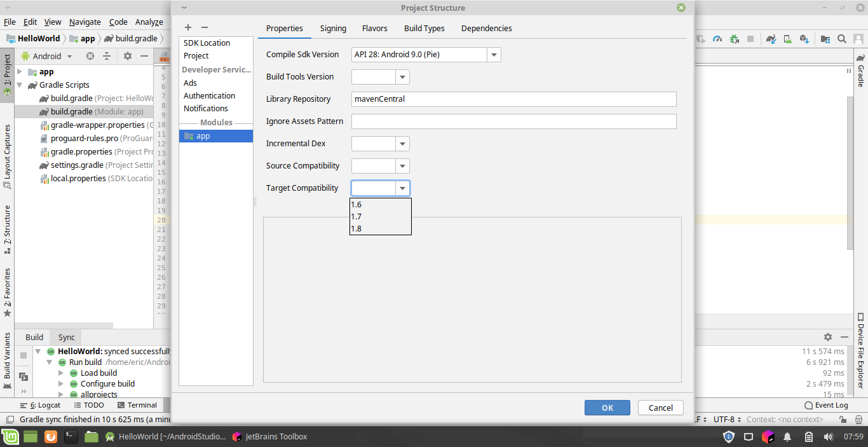The width and height of the screenshot is (868, 447).
Task: Click Cancel in Project Structure dialog
Action: click(x=661, y=408)
